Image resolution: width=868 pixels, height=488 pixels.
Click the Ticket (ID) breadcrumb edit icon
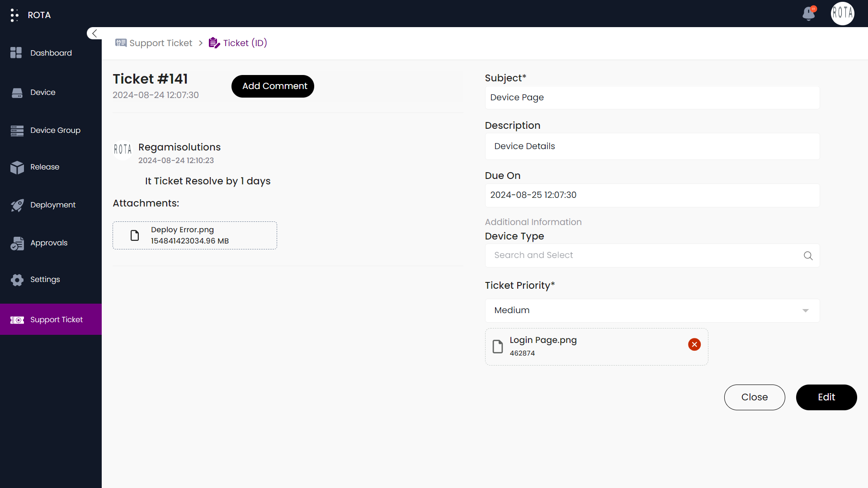214,43
